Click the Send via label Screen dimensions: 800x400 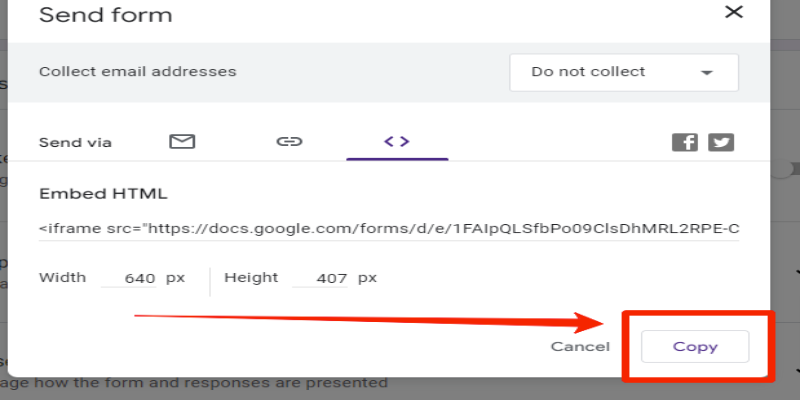click(75, 142)
